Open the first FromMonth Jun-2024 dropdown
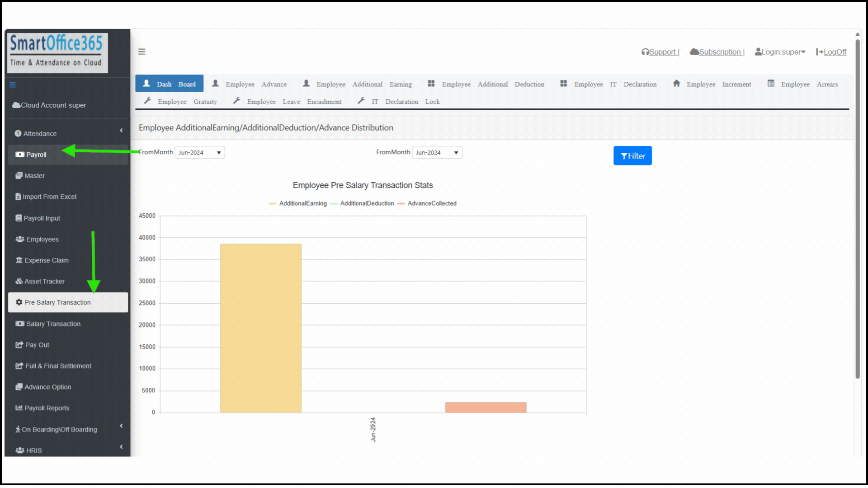Viewport: 868px width, 488px height. pyautogui.click(x=200, y=152)
